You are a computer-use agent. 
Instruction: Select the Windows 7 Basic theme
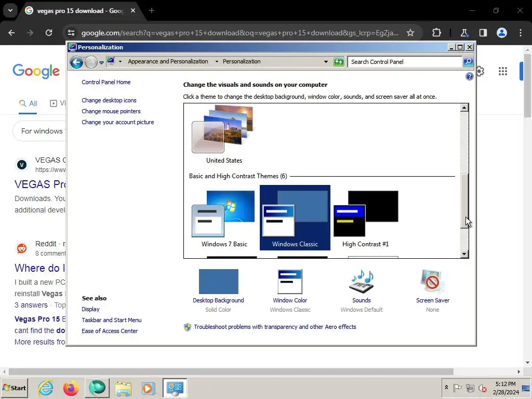(x=224, y=218)
